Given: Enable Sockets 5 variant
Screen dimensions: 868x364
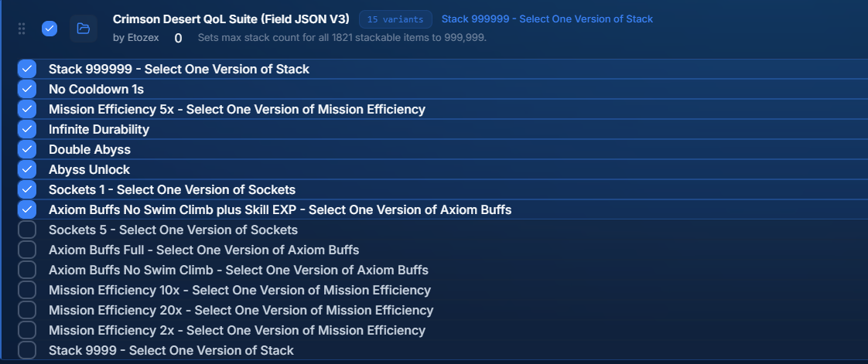Looking at the screenshot, I should click(26, 230).
